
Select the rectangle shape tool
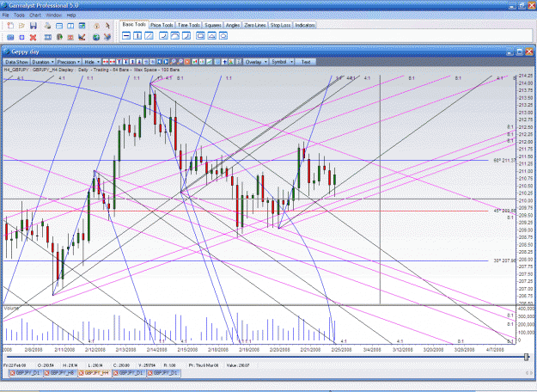(x=200, y=35)
